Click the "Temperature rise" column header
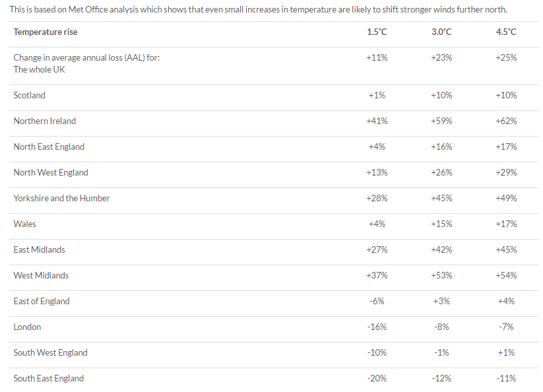Screen dimensions: 543x392 coord(46,32)
